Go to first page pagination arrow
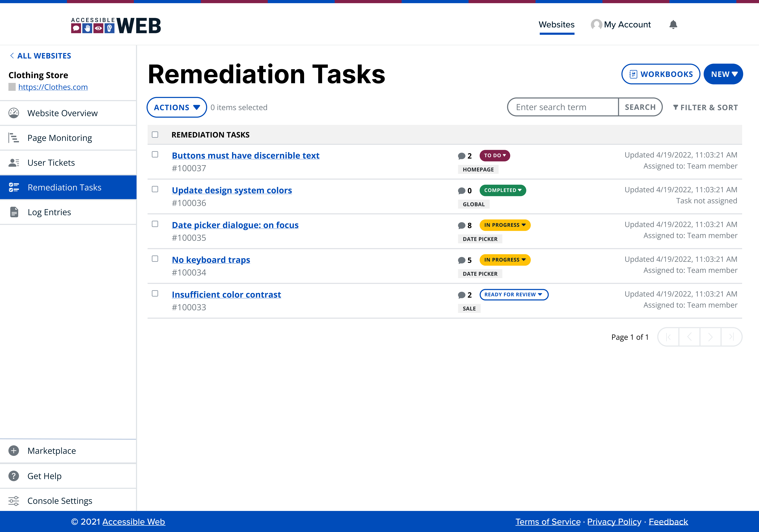Screen dimensions: 759x532 tap(668, 337)
